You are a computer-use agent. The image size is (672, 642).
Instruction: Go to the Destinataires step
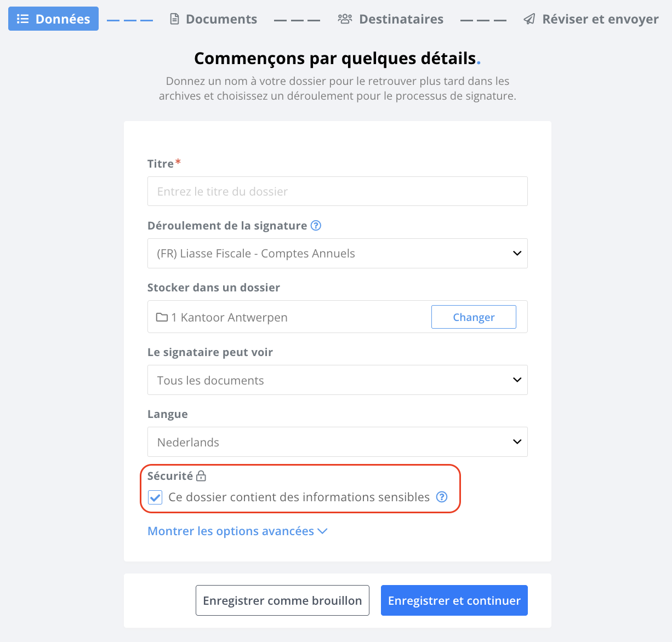[390, 19]
